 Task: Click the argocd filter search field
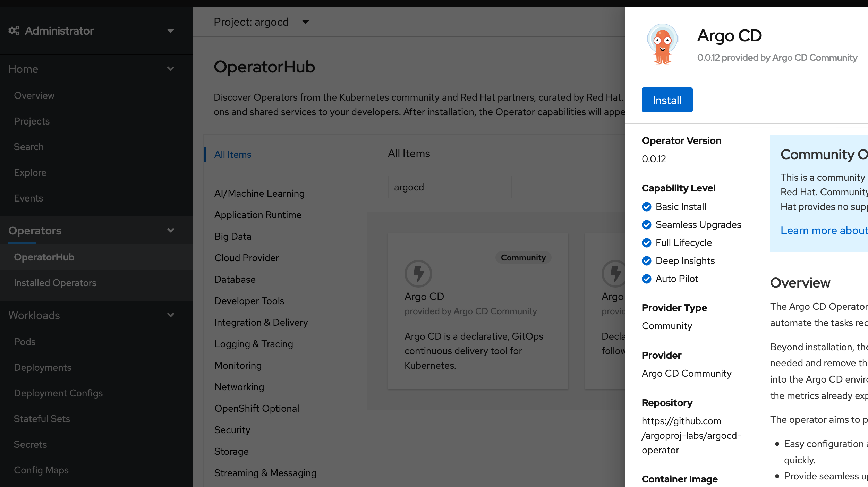[x=450, y=187]
